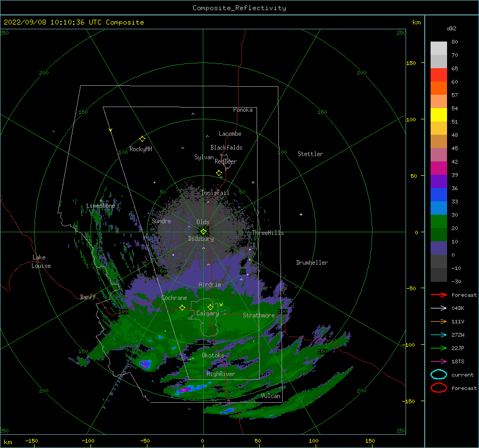Click the Sundre city label
This screenshot has height=448, width=479.
tap(161, 221)
